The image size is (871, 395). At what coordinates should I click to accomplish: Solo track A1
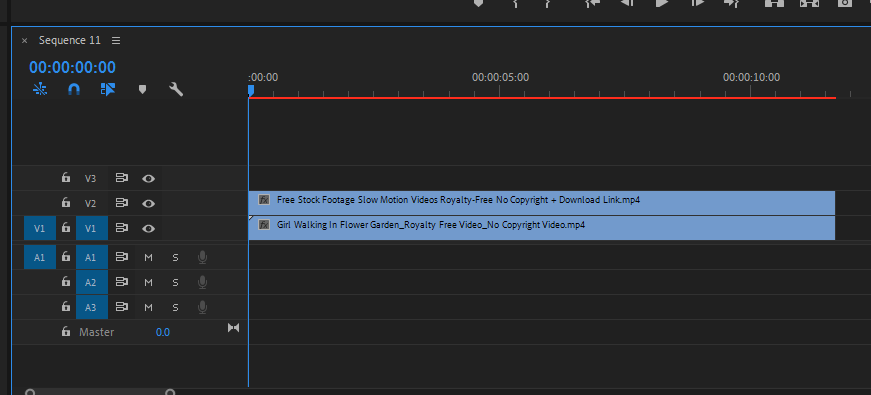(x=176, y=257)
